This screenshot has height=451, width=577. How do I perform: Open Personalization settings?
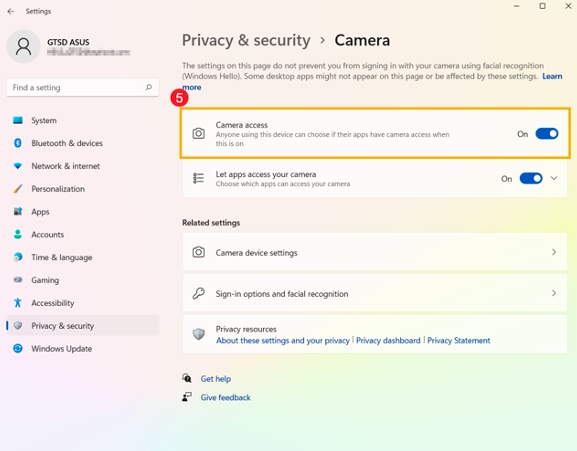[x=82, y=189]
